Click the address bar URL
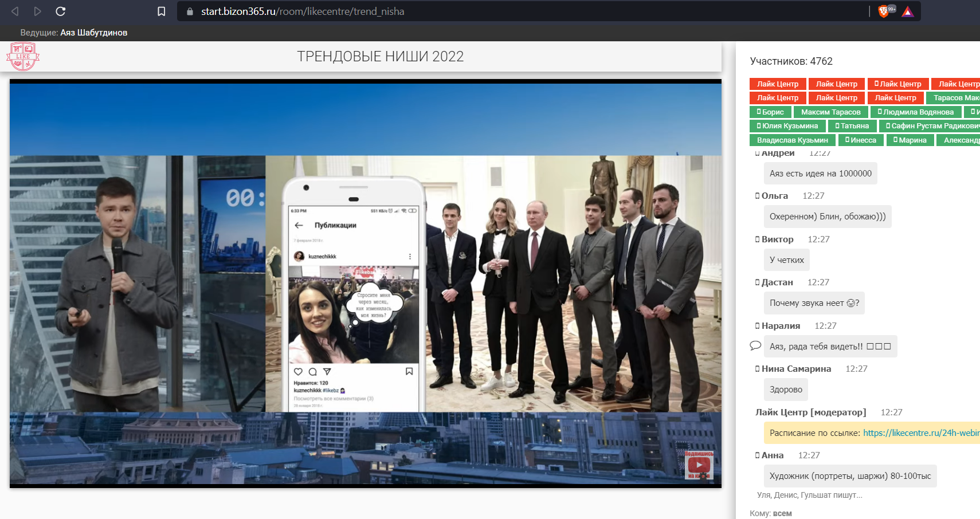Image resolution: width=980 pixels, height=519 pixels. (303, 11)
